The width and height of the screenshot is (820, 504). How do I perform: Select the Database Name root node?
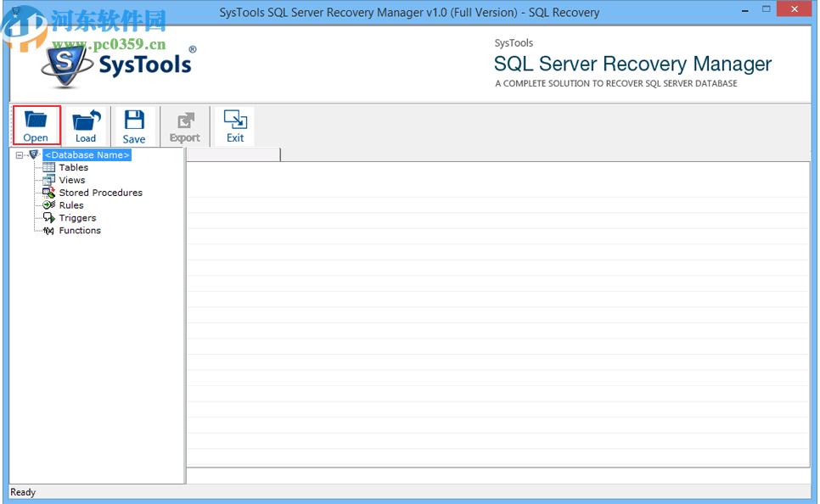tap(86, 154)
